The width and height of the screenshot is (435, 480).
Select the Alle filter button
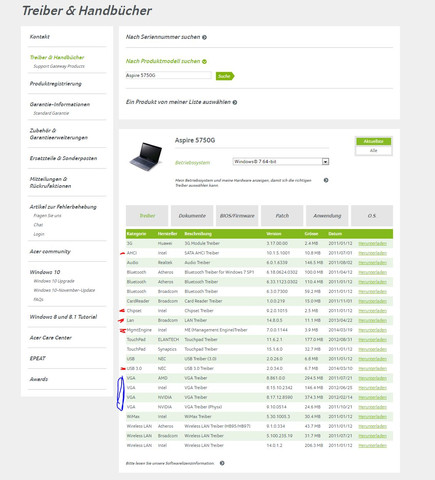373,150
